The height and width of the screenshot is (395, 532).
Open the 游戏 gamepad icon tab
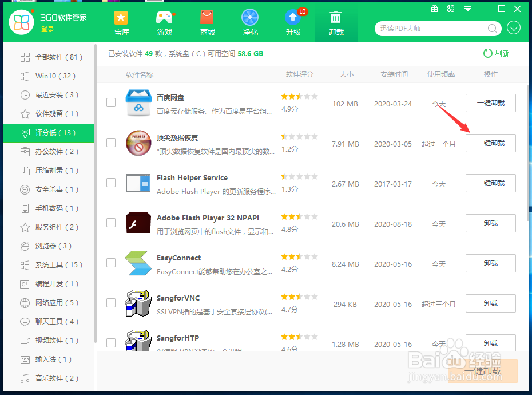point(165,23)
